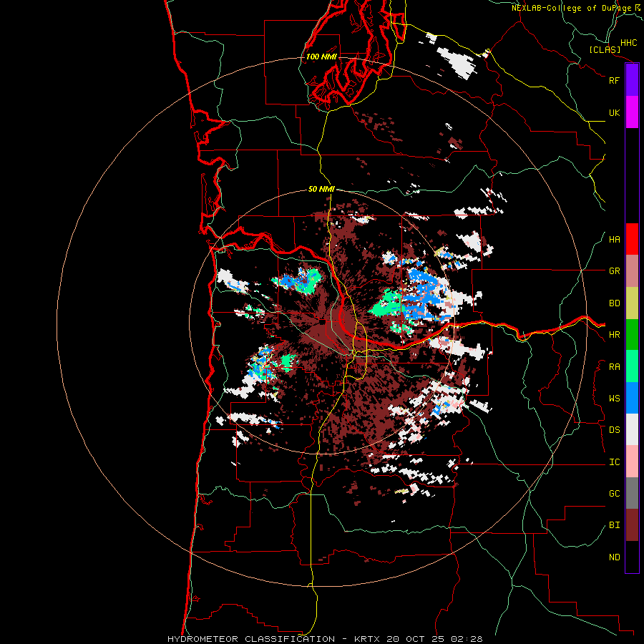Choose the dark green HR legend swatch

632,334
